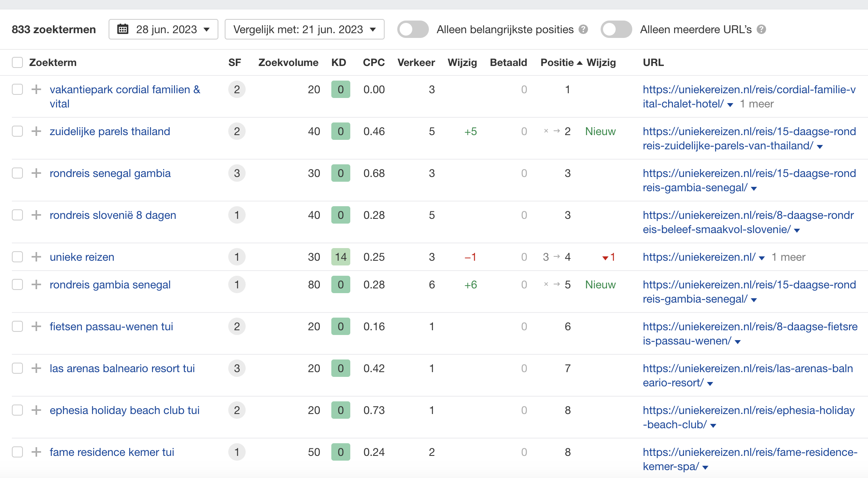Screen dimensions: 868x478
Task: Open Vergelijk met 21 jun. 2023 dropdown
Action: [304, 29]
